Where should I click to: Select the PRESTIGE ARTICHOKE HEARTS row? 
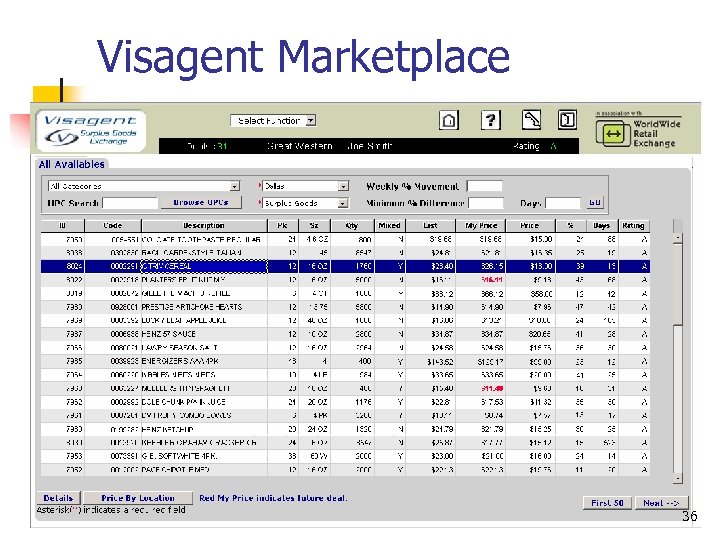pos(345,307)
